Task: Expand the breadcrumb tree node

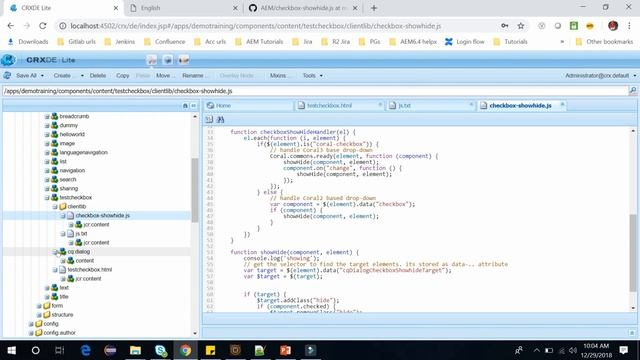Action: pyautogui.click(x=47, y=116)
